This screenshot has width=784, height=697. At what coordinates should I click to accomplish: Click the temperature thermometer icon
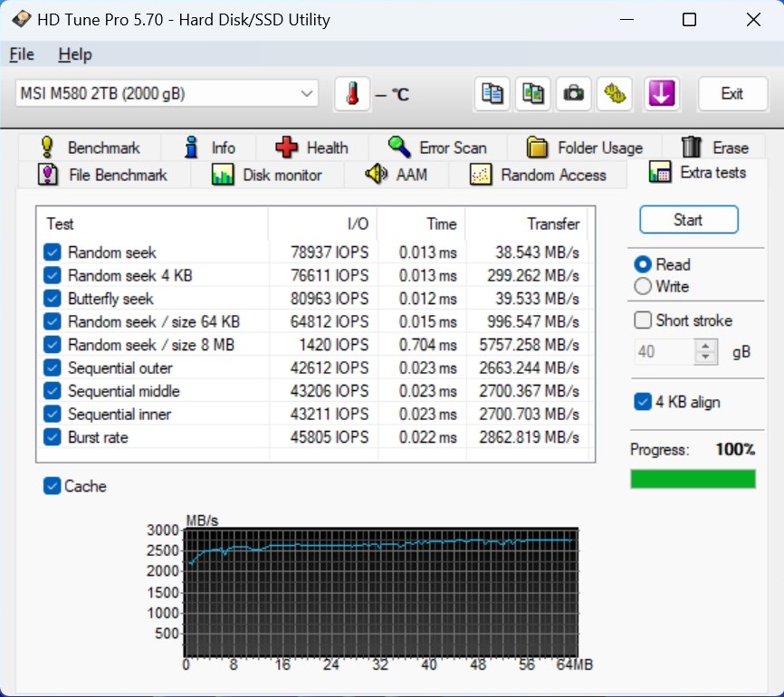point(352,93)
